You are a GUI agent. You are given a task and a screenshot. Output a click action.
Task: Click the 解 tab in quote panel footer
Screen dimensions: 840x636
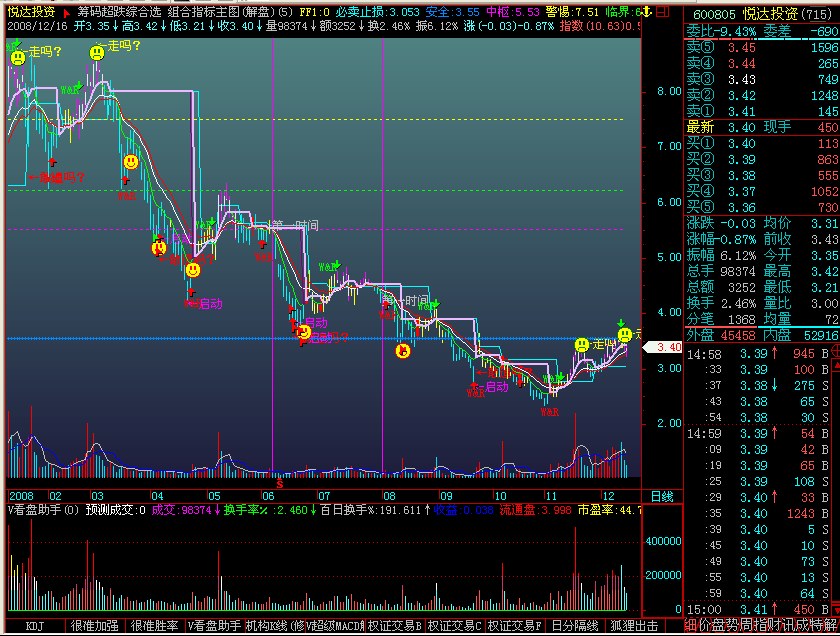(x=832, y=625)
